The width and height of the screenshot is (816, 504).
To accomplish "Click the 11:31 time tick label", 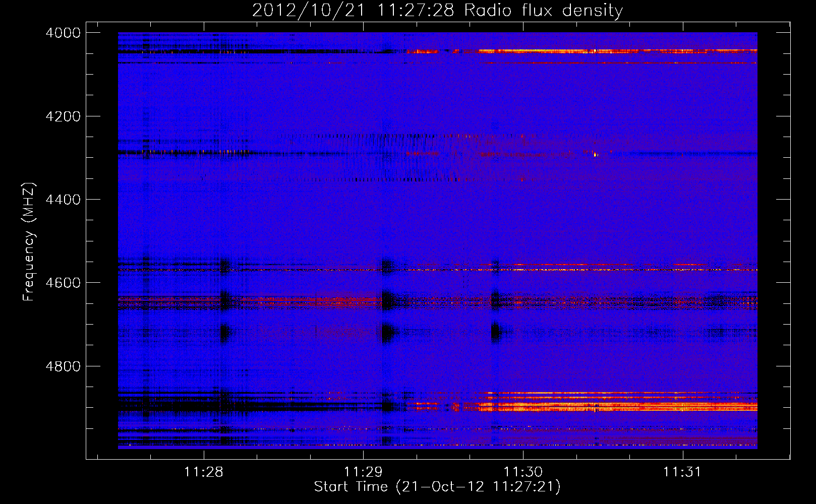I will pyautogui.click(x=682, y=472).
